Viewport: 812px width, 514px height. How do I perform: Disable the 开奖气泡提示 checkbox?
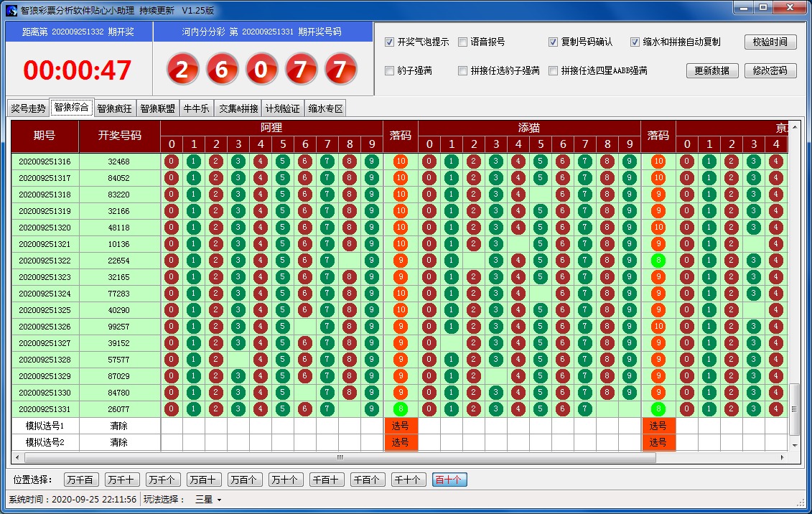tap(390, 42)
